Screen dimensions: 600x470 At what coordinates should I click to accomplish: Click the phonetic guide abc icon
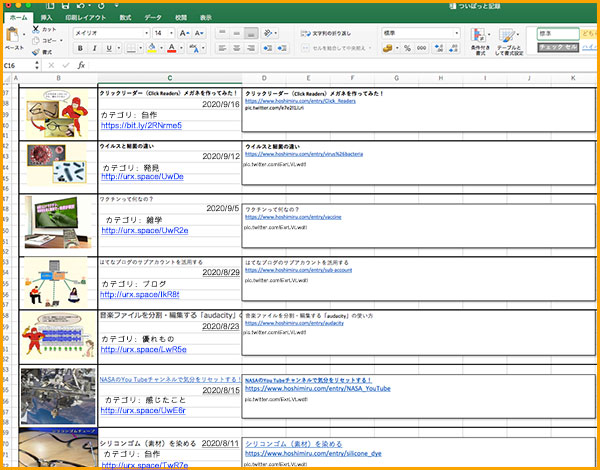point(194,48)
